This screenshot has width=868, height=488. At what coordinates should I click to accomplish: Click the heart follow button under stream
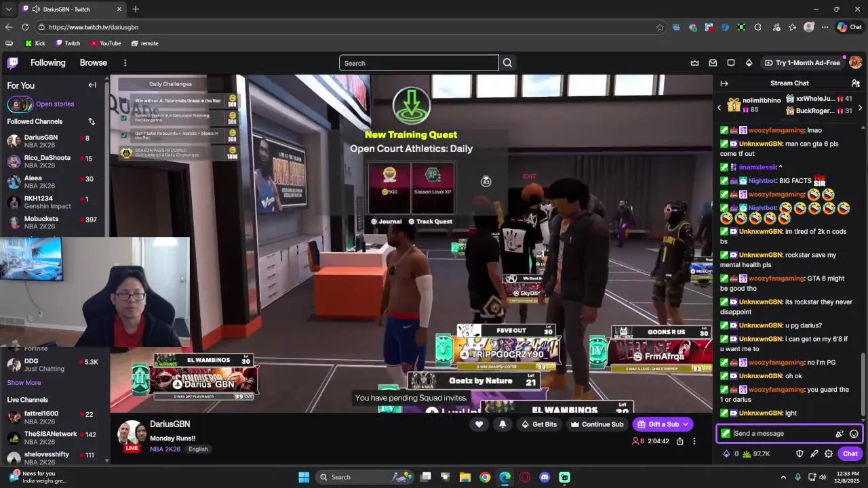pos(479,424)
